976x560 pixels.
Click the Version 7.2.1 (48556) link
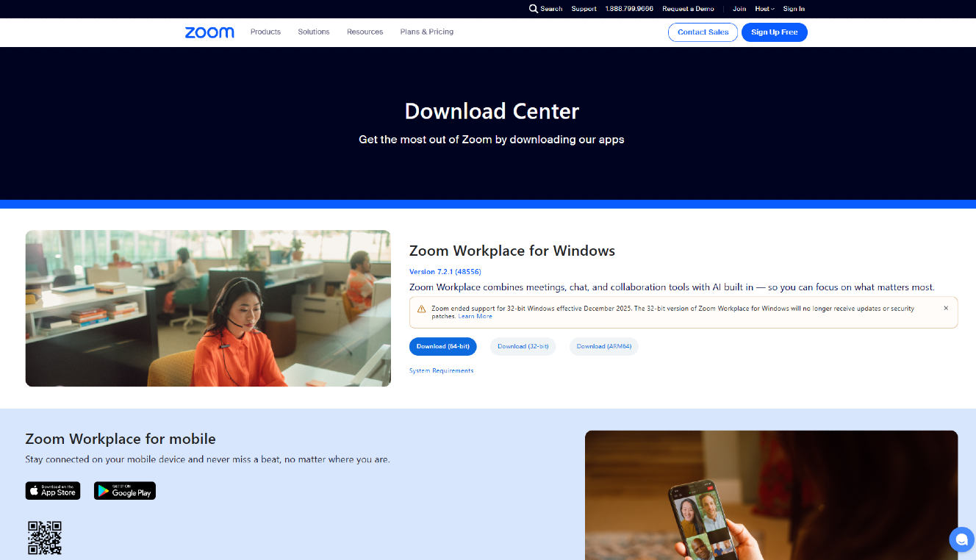click(x=445, y=272)
